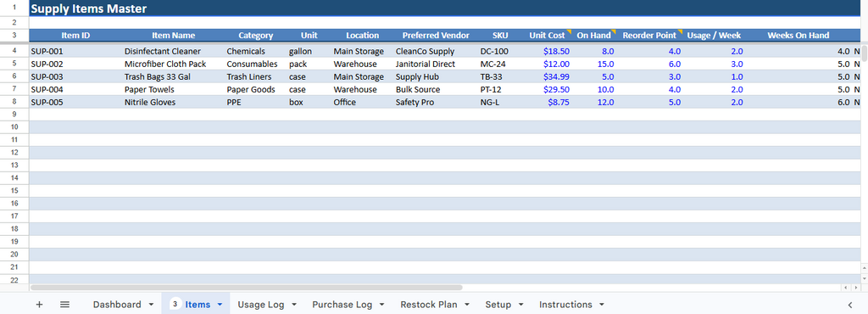
Task: Switch to the Dashboard sheet tab
Action: tap(117, 305)
